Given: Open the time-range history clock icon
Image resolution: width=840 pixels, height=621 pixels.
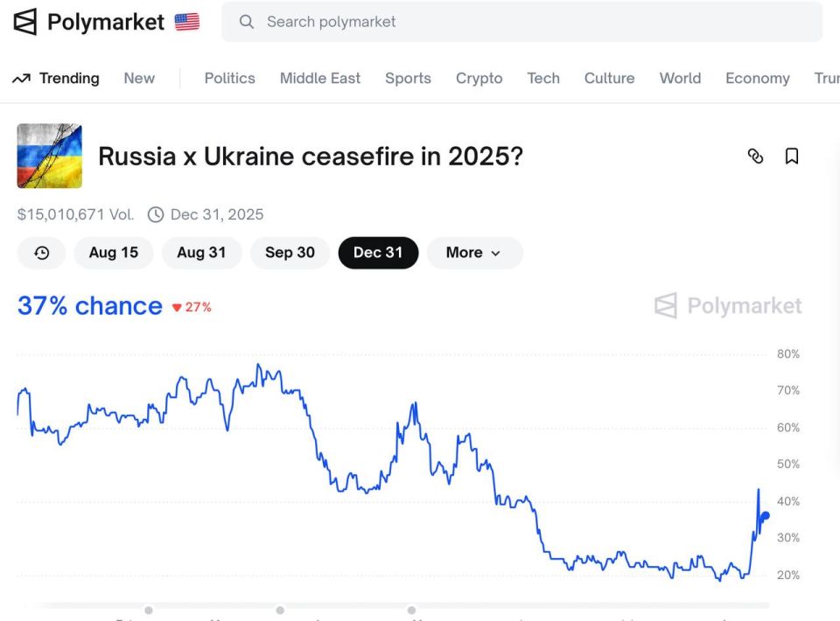Looking at the screenshot, I should coord(40,253).
